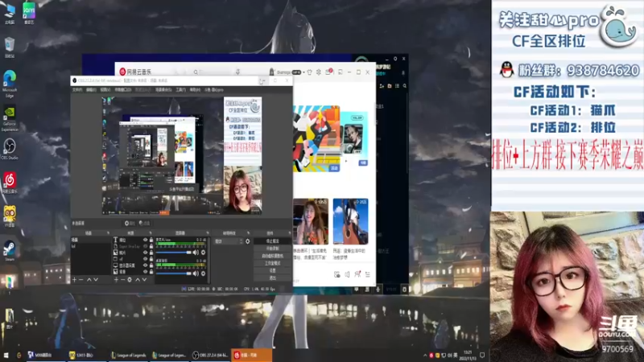Open the messages mail icon in NetEase Music
This screenshot has height=362, width=644.
point(328,72)
